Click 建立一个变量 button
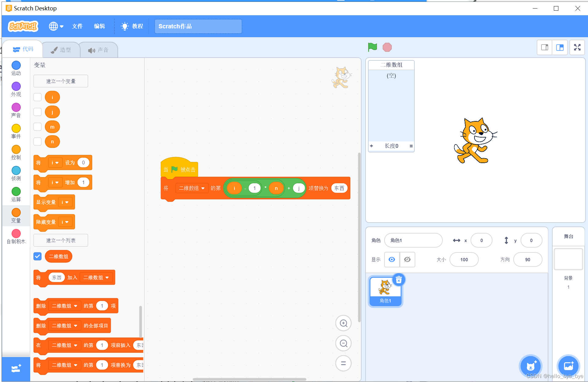The height and width of the screenshot is (382, 588). pos(61,81)
